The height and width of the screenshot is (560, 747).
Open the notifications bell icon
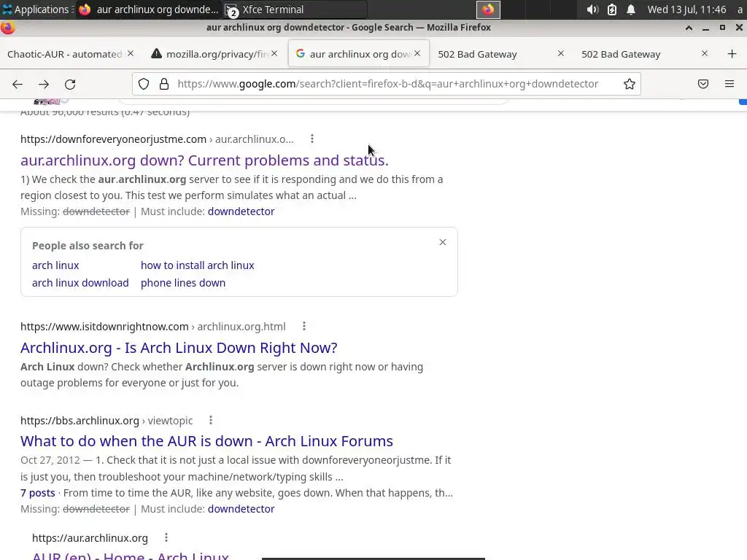(x=631, y=9)
